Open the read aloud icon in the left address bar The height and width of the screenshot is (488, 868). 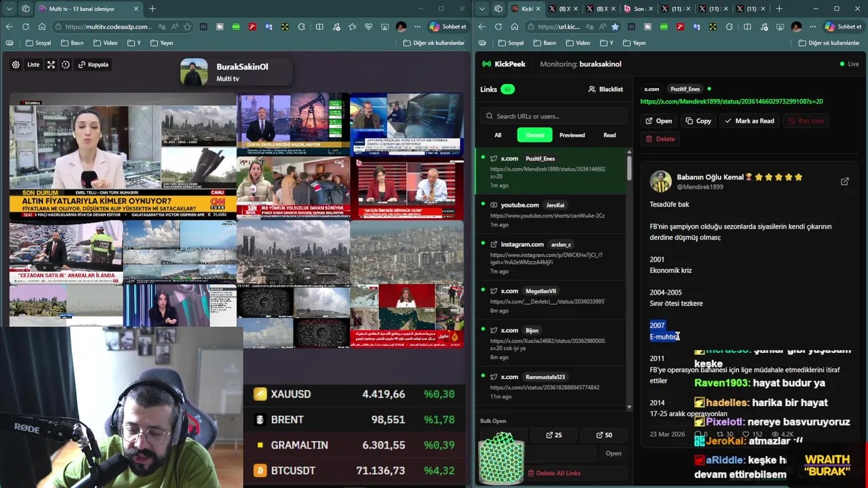(x=175, y=26)
